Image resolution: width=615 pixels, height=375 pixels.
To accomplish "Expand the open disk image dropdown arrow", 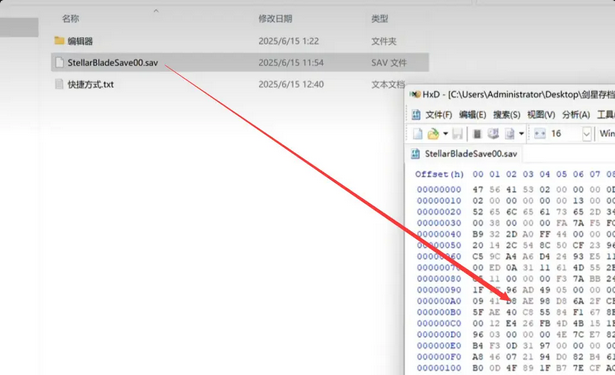I will click(521, 134).
